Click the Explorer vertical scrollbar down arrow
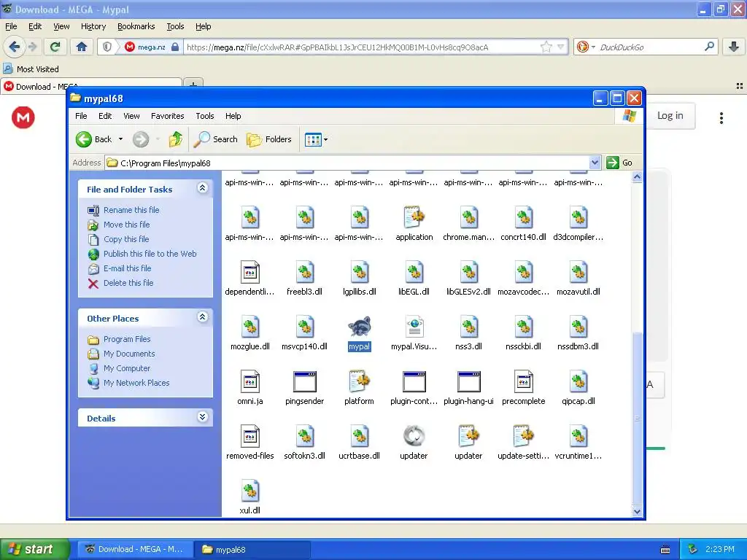 click(637, 511)
